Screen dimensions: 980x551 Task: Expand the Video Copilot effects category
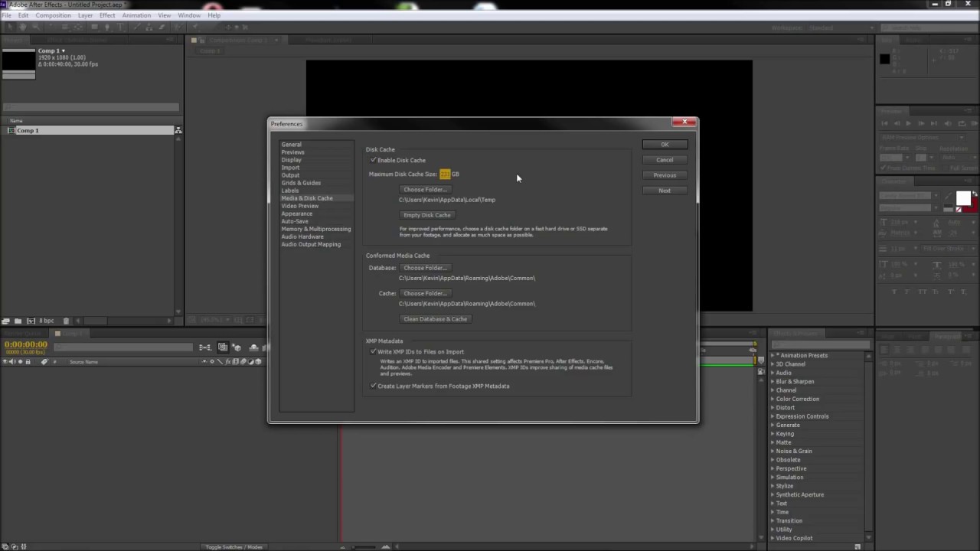773,538
